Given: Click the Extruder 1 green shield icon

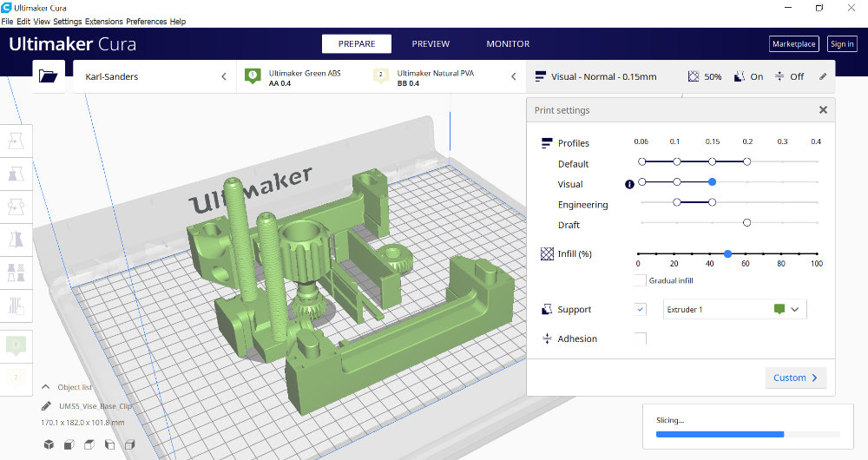Looking at the screenshot, I should [x=253, y=76].
